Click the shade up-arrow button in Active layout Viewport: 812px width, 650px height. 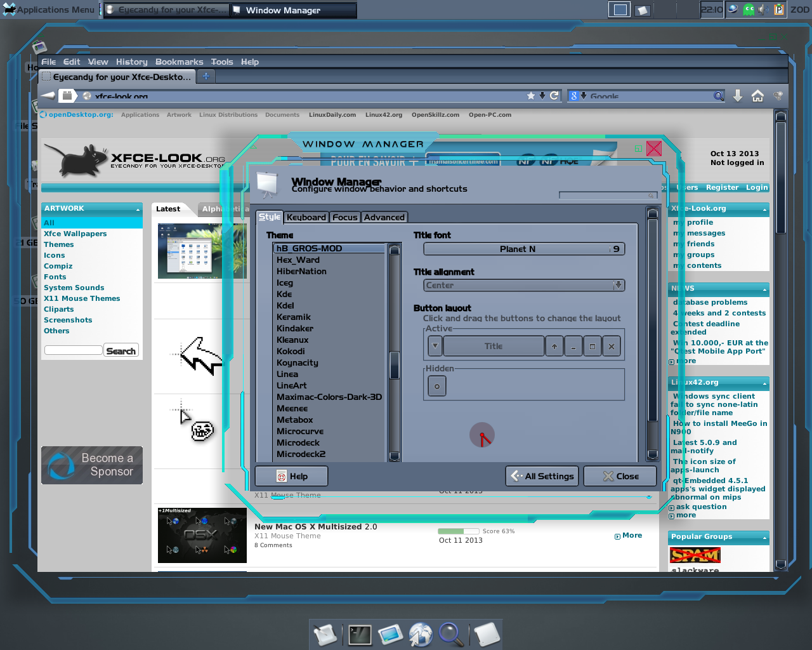click(x=554, y=346)
